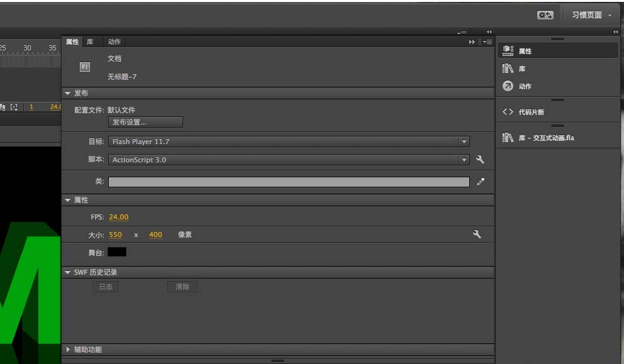Click the wrench icon in the 大小 row
624x364 pixels.
[477, 234]
